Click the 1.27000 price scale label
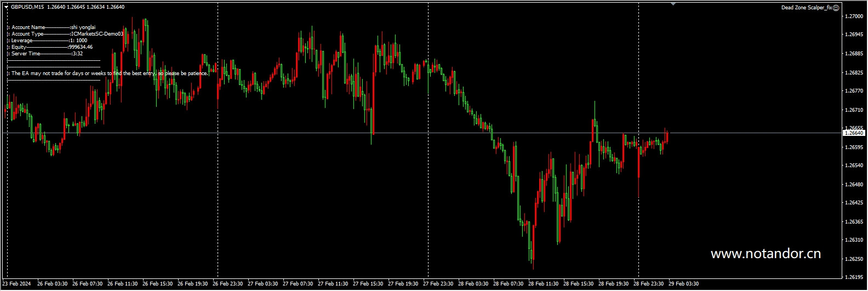 pyautogui.click(x=854, y=17)
